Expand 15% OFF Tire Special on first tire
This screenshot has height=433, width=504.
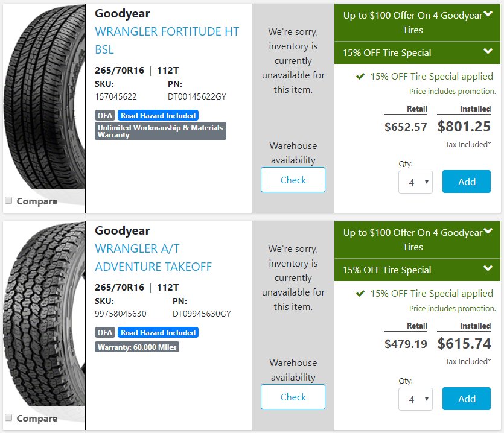point(488,51)
